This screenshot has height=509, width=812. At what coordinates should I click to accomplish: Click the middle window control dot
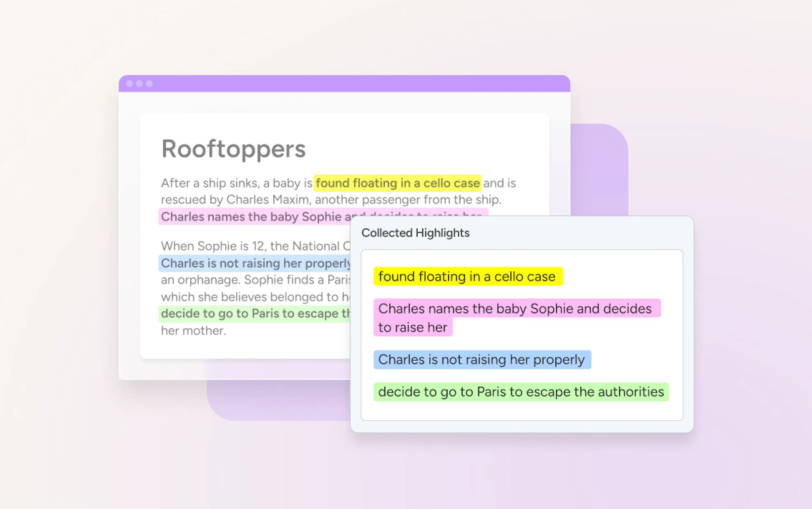tap(139, 83)
